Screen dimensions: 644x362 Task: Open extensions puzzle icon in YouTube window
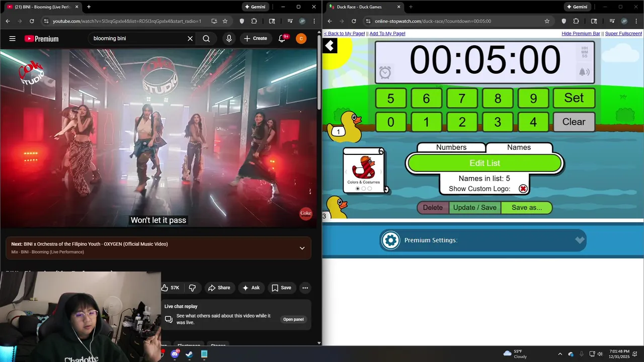254,21
